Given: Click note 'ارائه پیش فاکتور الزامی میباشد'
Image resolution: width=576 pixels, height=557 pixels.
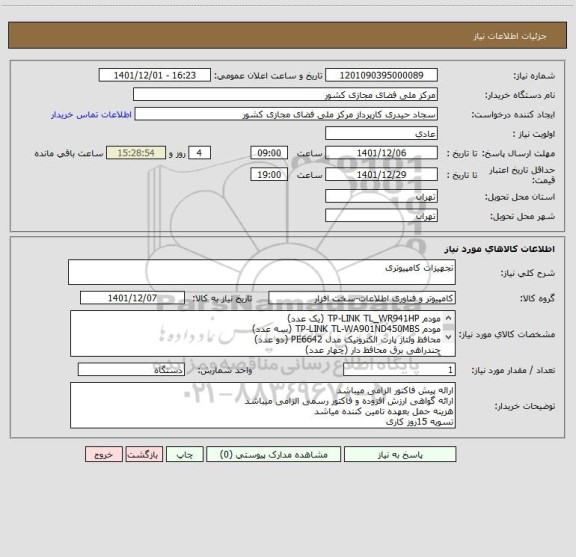Looking at the screenshot, I should tap(395, 390).
